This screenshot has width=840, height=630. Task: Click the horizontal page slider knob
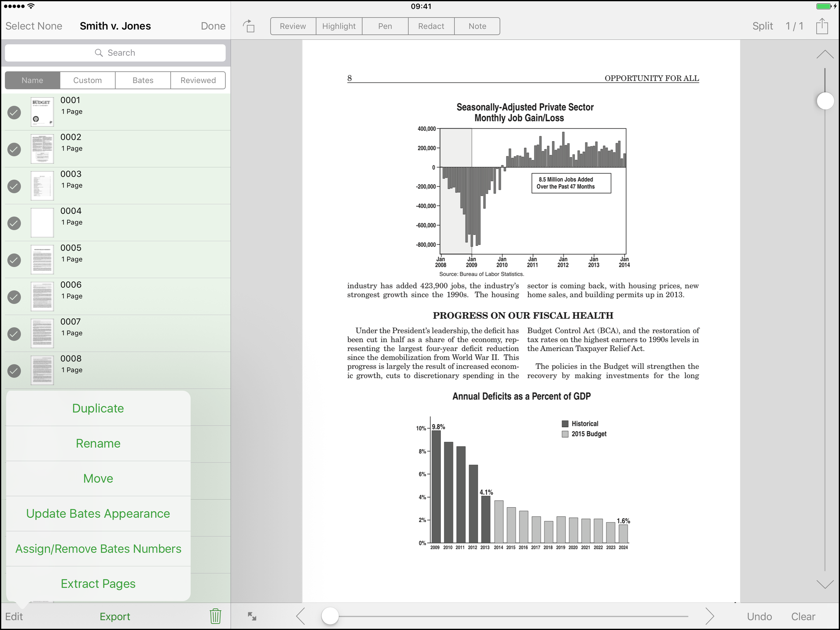(x=330, y=616)
